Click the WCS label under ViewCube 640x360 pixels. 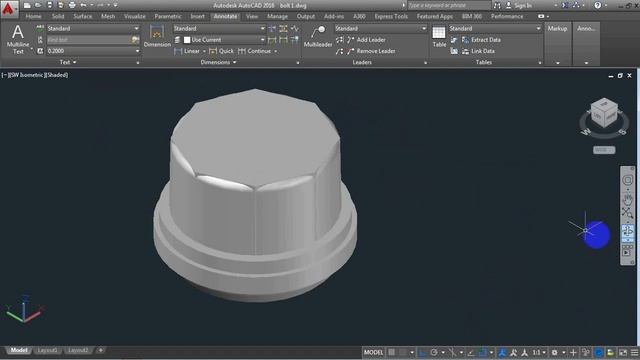[x=604, y=150]
